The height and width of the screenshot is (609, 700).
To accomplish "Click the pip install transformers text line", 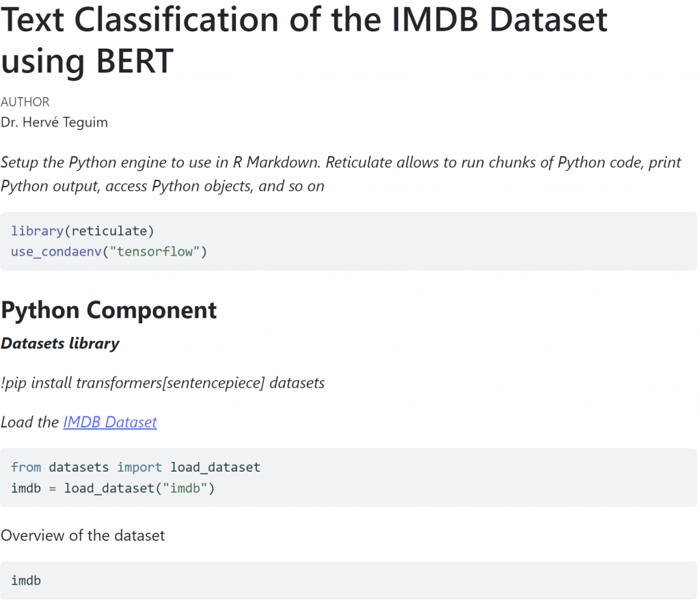I will coord(163,383).
